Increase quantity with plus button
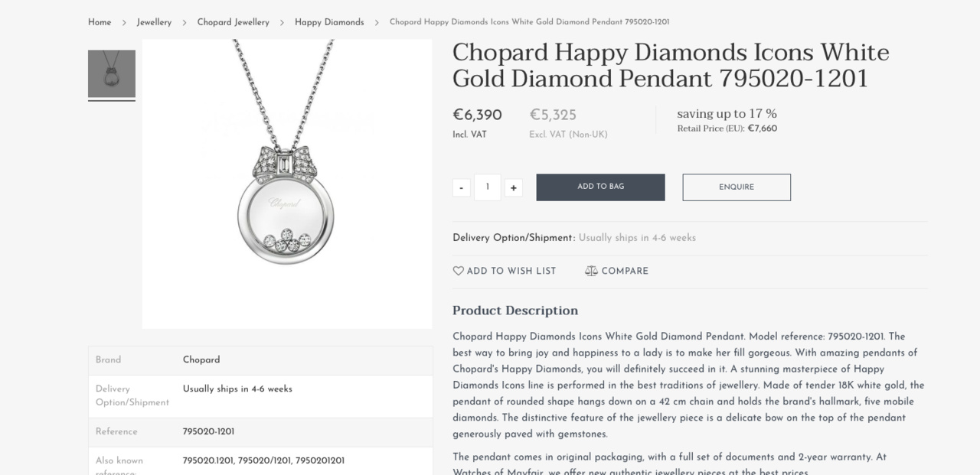The width and height of the screenshot is (980, 475). 514,187
